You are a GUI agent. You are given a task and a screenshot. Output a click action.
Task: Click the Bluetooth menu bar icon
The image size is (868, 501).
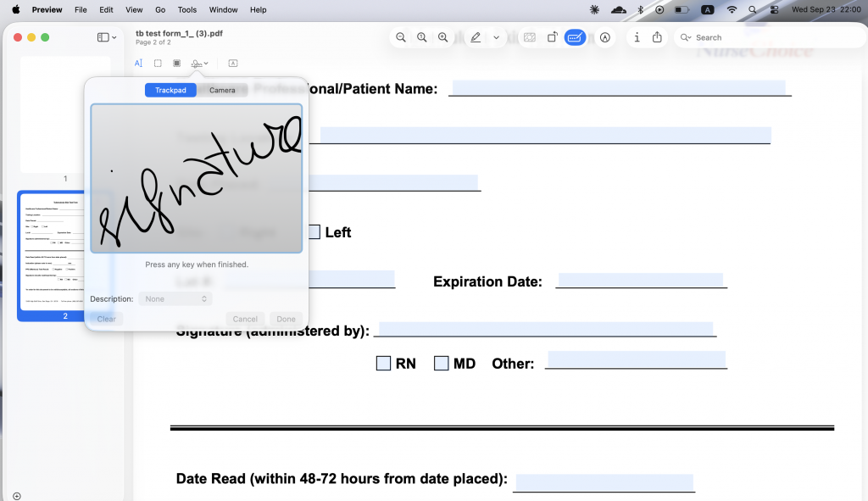point(641,9)
